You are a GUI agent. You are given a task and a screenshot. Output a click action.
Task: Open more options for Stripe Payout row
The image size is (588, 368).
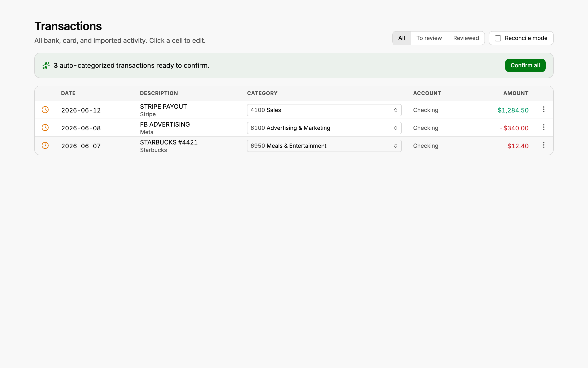coord(544,109)
